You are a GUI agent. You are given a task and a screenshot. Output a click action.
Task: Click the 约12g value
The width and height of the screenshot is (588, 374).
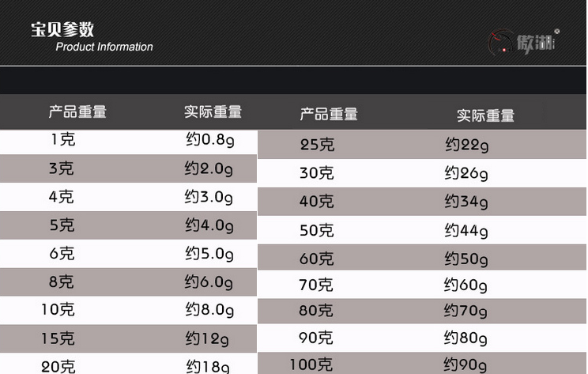click(207, 339)
